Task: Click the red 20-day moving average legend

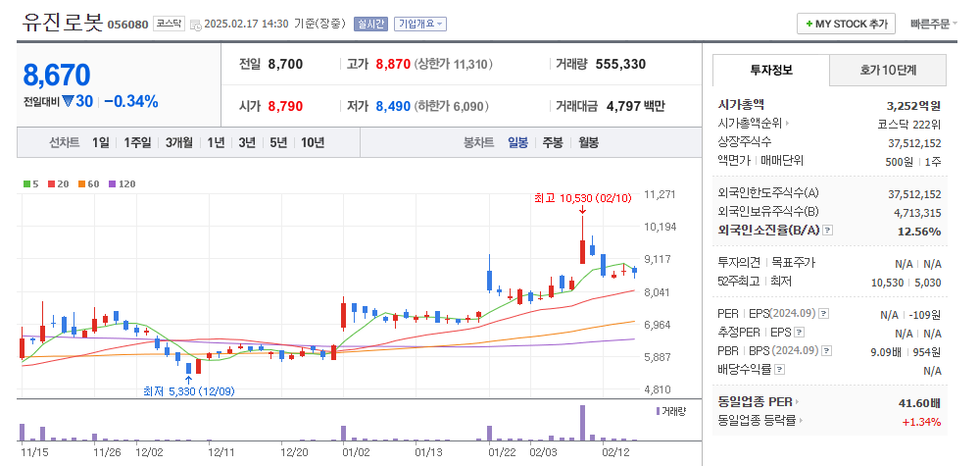Action: (x=58, y=183)
